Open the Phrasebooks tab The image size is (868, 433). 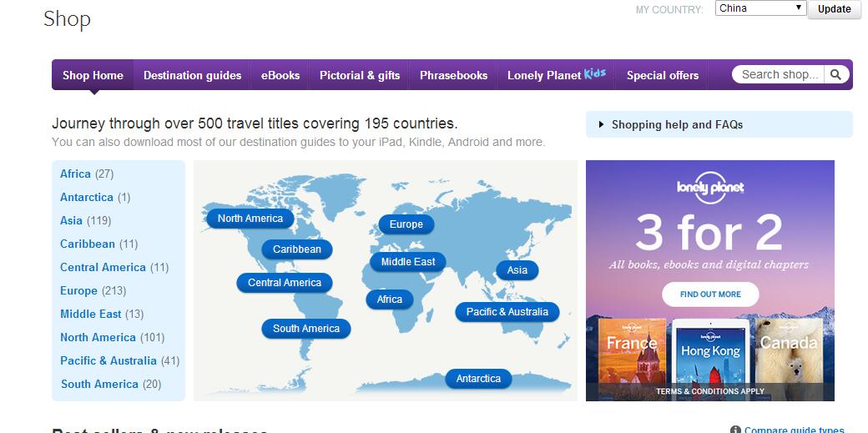pos(453,75)
